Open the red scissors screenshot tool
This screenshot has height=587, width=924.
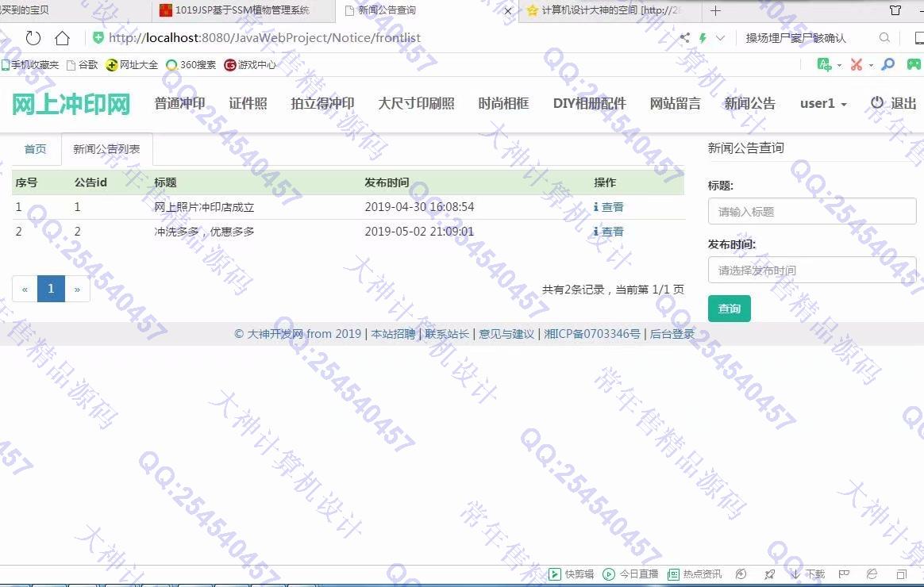pos(857,64)
